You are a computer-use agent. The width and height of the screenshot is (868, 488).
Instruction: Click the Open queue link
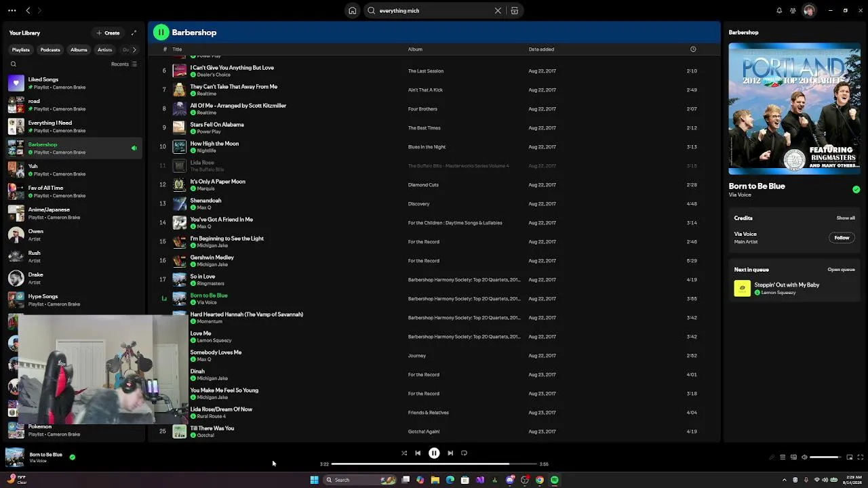coord(841,270)
